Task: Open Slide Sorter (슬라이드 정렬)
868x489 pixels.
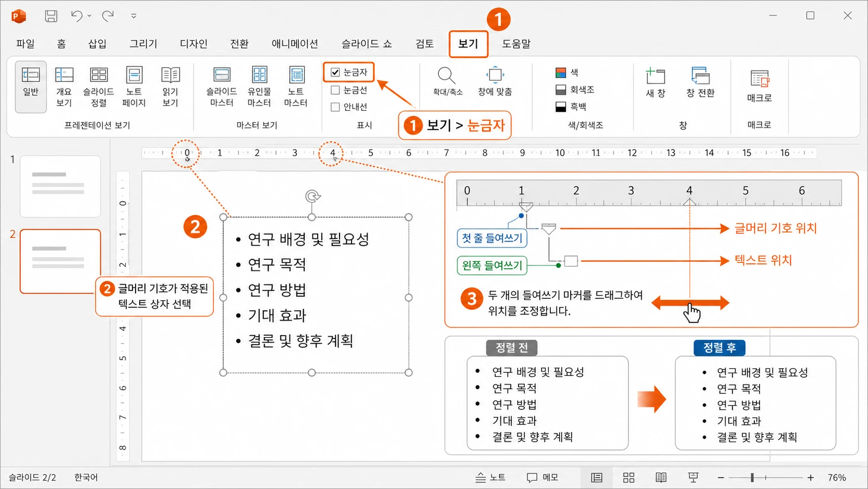Action: coord(99,87)
